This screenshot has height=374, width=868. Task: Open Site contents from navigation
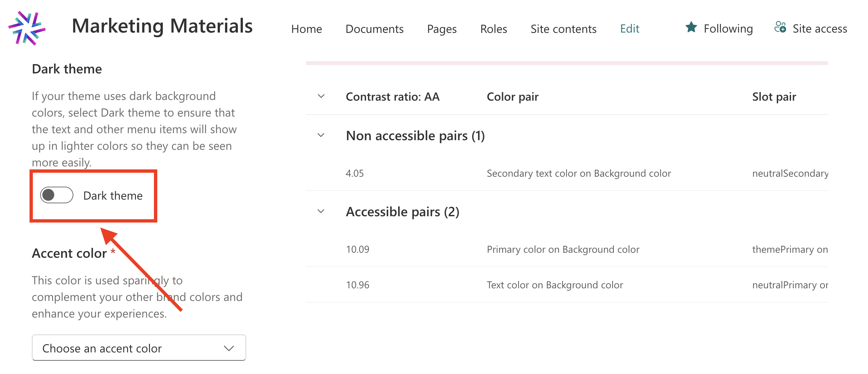(563, 29)
